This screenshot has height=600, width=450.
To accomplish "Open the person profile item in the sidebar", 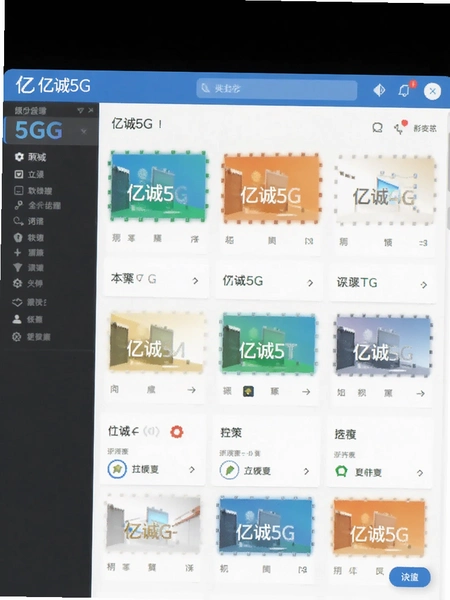I will click(28, 319).
